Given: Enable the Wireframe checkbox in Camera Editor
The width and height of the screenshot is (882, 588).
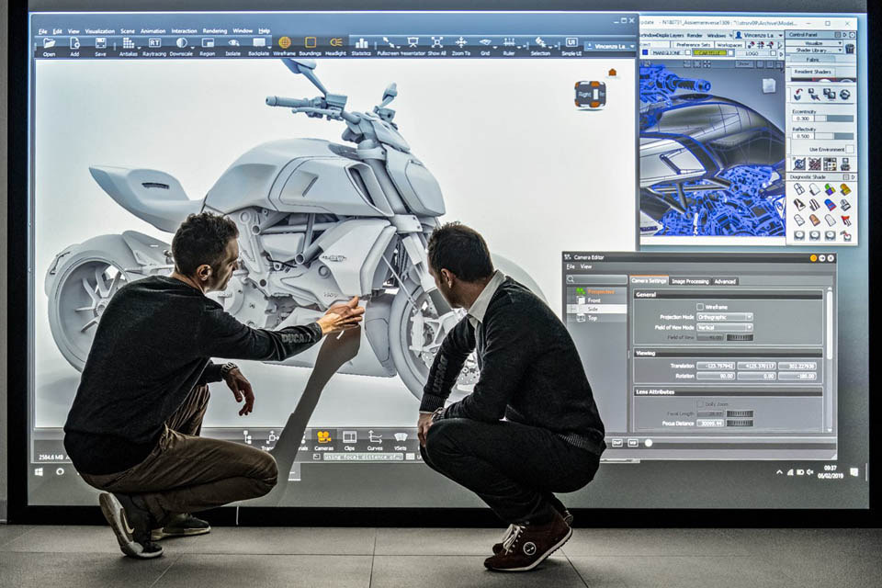Looking at the screenshot, I should coord(700,307).
